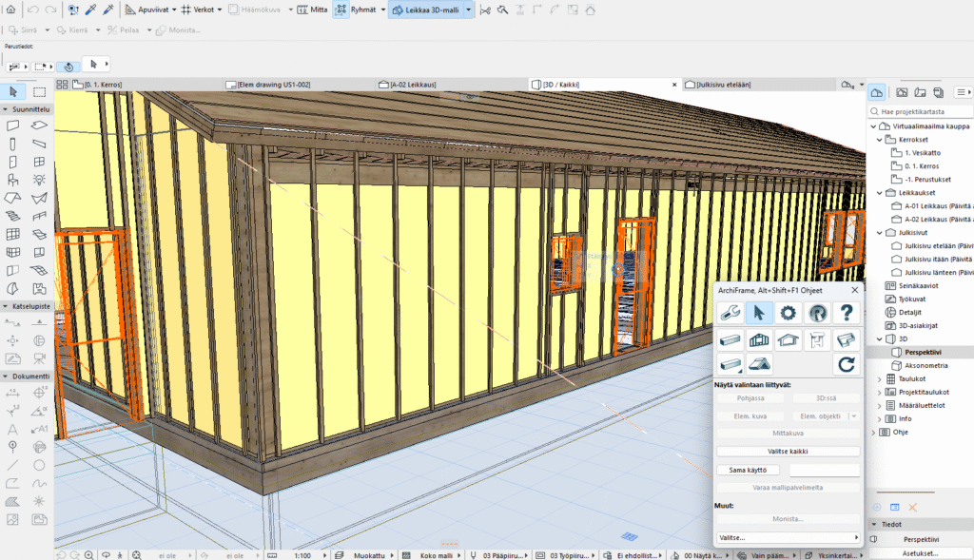Toggle Leikkaa 3D-malli cutaway

point(425,10)
